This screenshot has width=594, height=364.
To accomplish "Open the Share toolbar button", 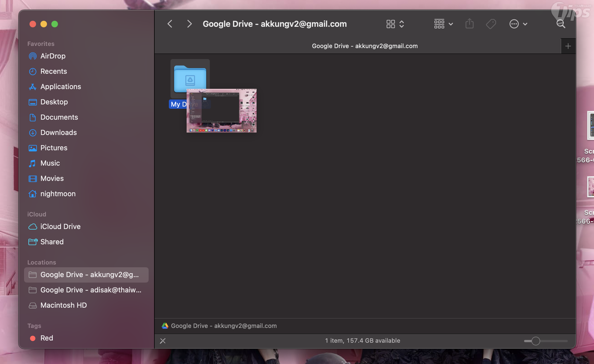I will (x=469, y=24).
